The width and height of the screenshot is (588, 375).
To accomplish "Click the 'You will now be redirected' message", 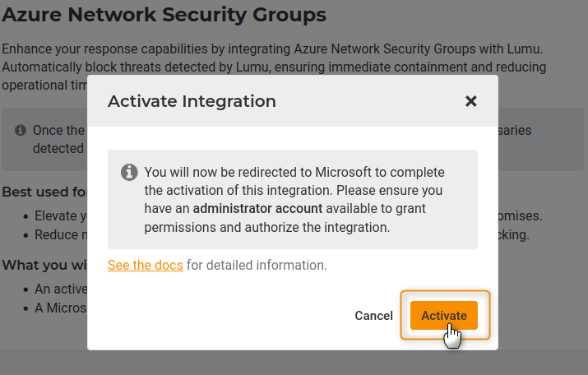I will pyautogui.click(x=294, y=172).
